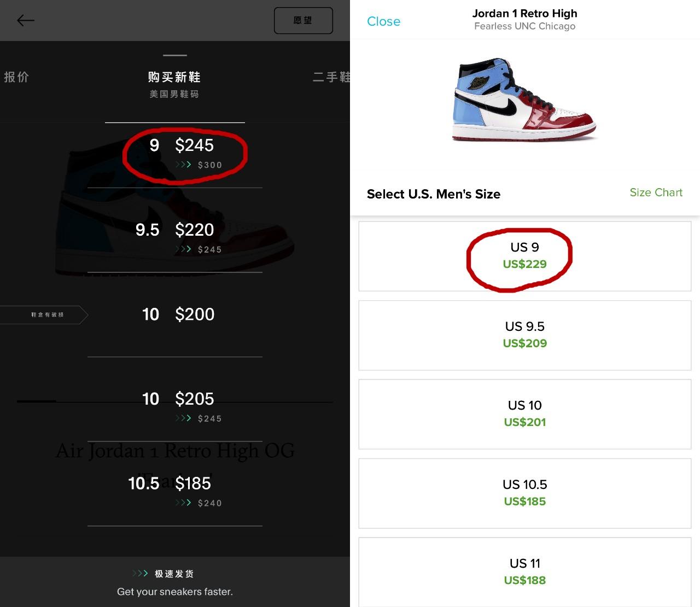Image resolution: width=700 pixels, height=607 pixels.
Task: Select US 9.5 for US$209
Action: (x=524, y=335)
